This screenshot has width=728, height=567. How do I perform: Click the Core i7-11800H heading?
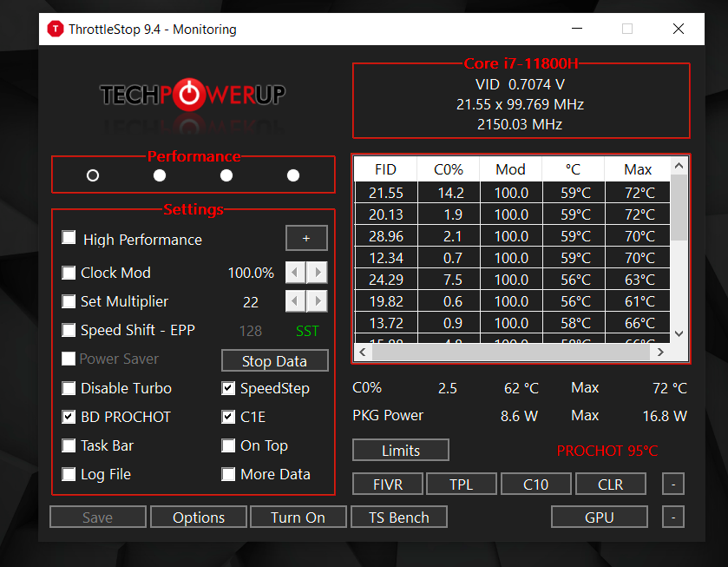click(521, 63)
